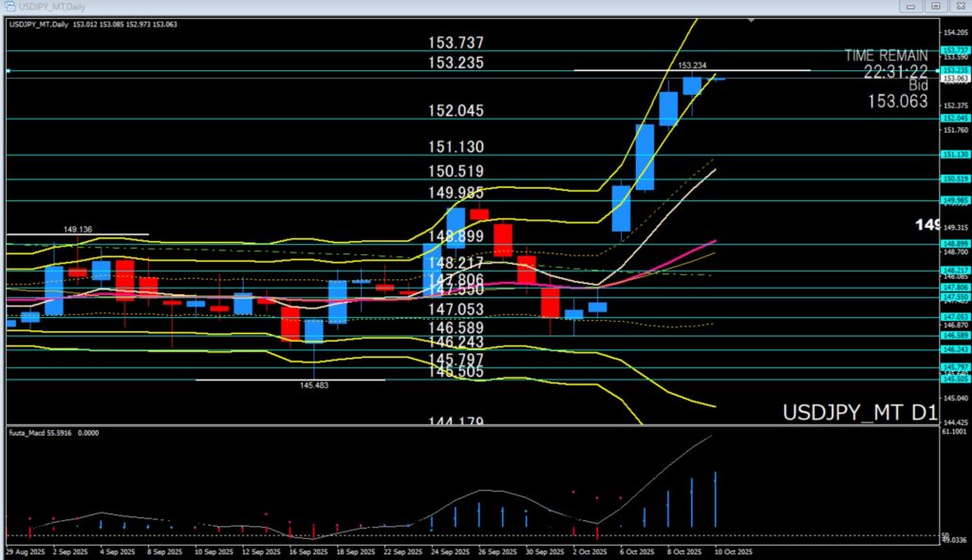Screen dimensions: 972x560
Task: Restore down the chart window
Action: tap(936, 7)
